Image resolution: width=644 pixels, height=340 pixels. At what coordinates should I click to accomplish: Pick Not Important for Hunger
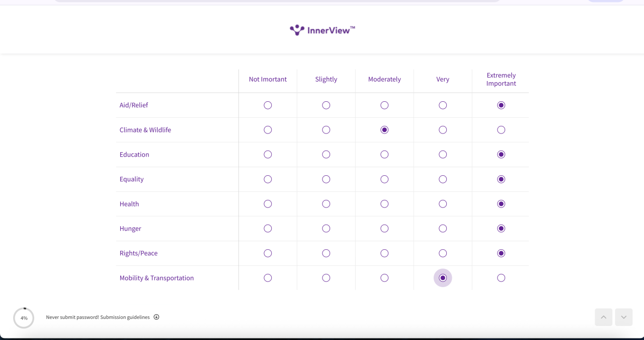[268, 229]
